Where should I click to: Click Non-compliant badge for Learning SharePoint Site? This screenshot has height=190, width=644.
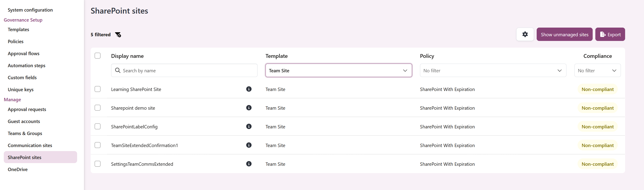click(x=598, y=89)
